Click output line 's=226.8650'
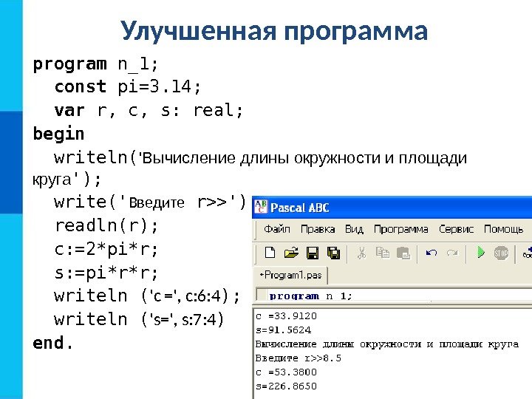532x399 pixels. pos(286,386)
